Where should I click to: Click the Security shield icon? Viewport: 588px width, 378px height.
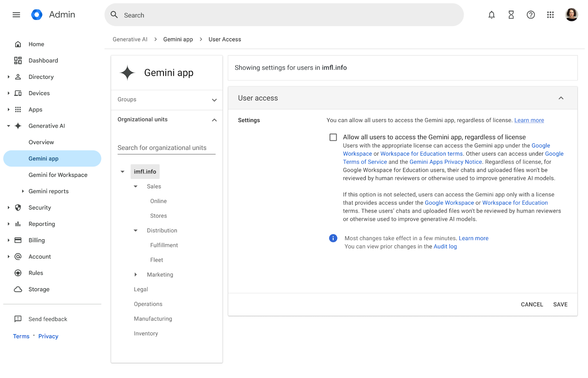(18, 207)
